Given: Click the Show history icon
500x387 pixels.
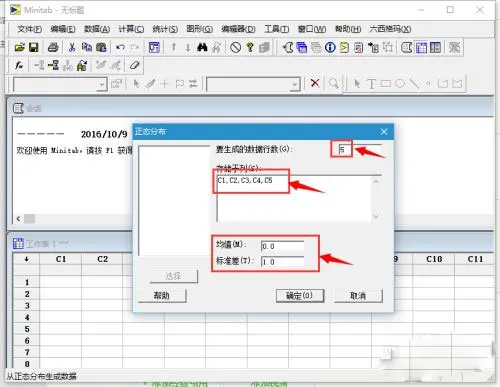Looking at the screenshot, I should (x=344, y=48).
